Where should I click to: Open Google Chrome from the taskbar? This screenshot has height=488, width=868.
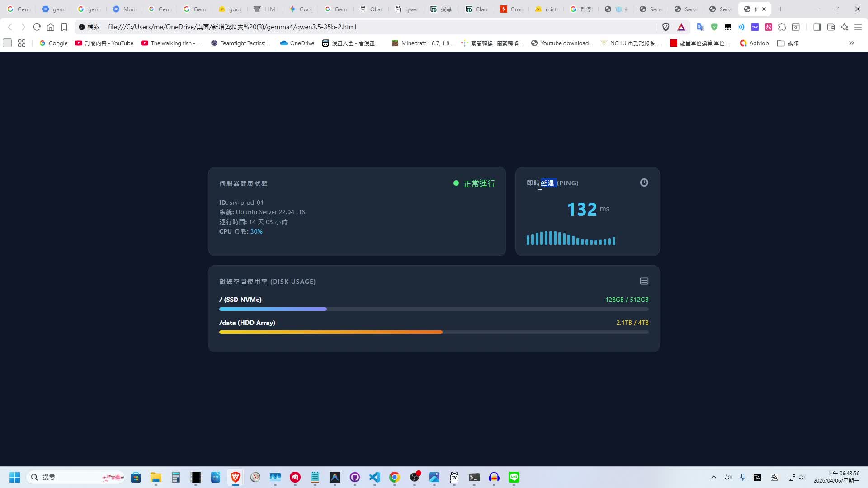pos(395,477)
